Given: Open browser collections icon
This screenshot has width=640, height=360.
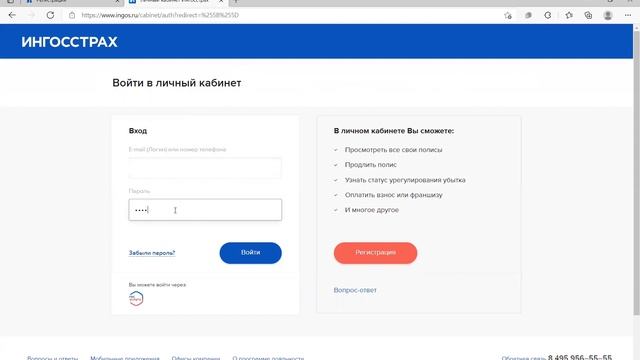Looking at the screenshot, I should (x=588, y=16).
